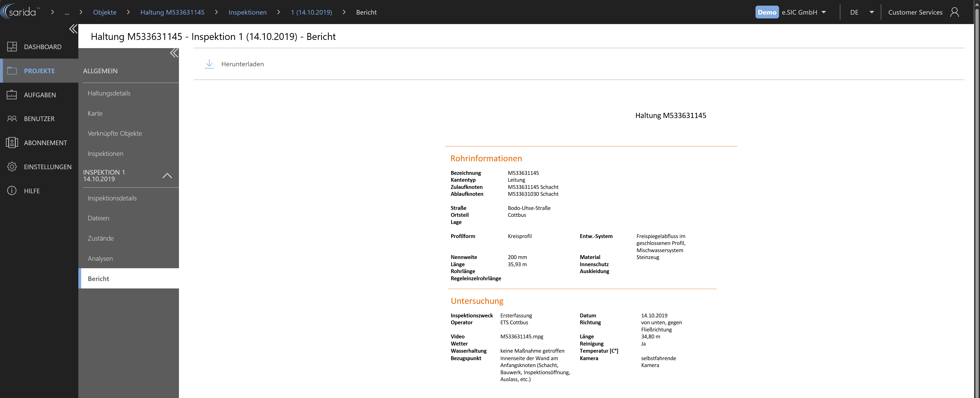Click the Steinzeug material value

pyautogui.click(x=647, y=257)
